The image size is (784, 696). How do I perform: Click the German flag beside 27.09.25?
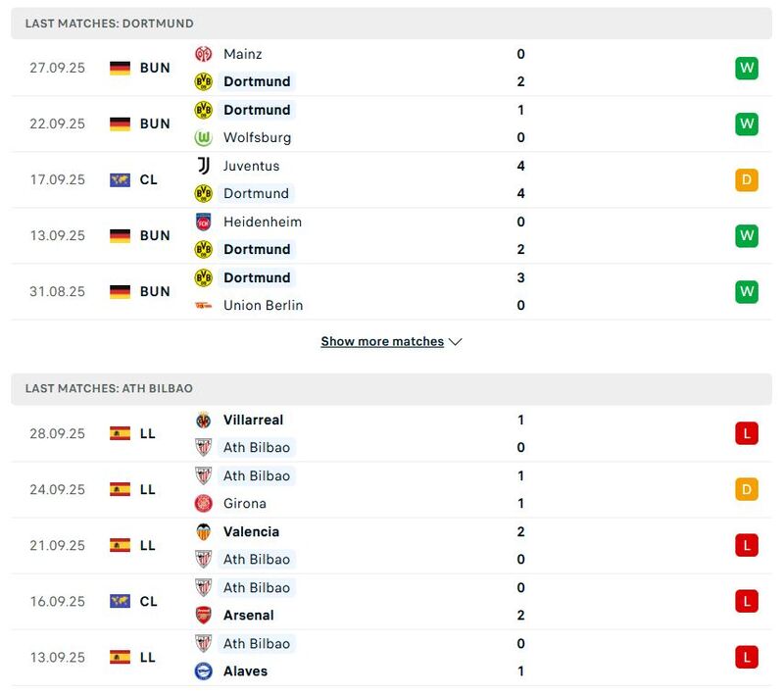pos(121,68)
